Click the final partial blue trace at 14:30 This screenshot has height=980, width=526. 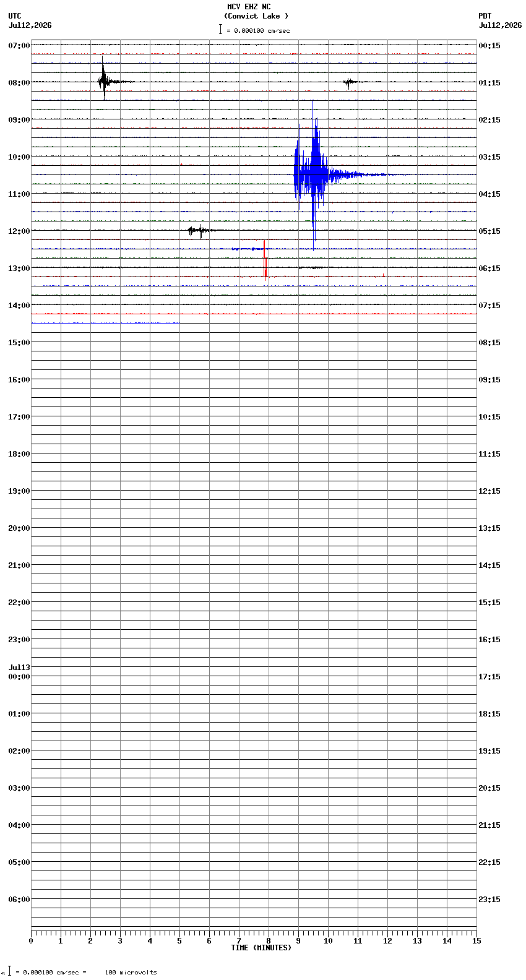click(x=105, y=323)
